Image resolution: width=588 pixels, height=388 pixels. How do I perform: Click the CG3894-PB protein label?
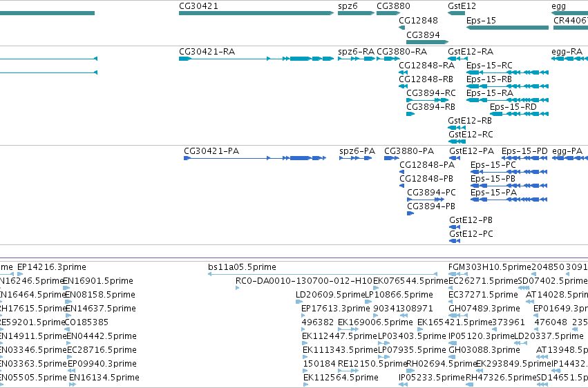431,206
